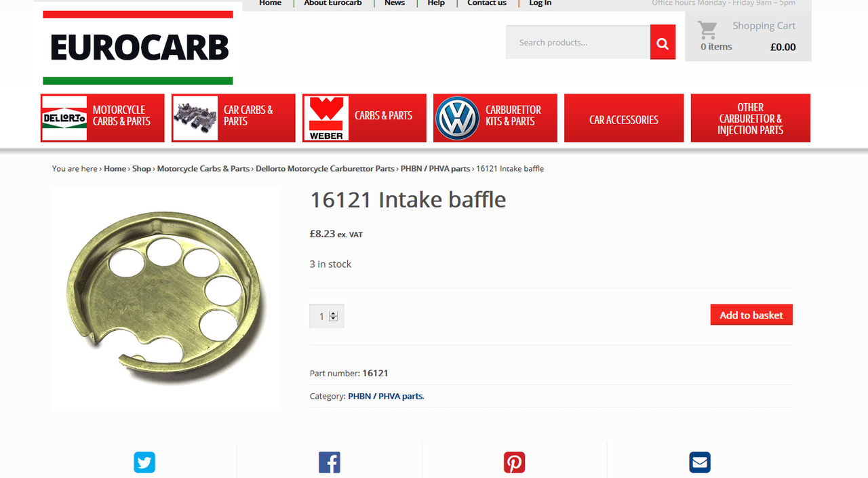The width and height of the screenshot is (868, 478).
Task: Open Car Accessories menu
Action: pos(624,118)
